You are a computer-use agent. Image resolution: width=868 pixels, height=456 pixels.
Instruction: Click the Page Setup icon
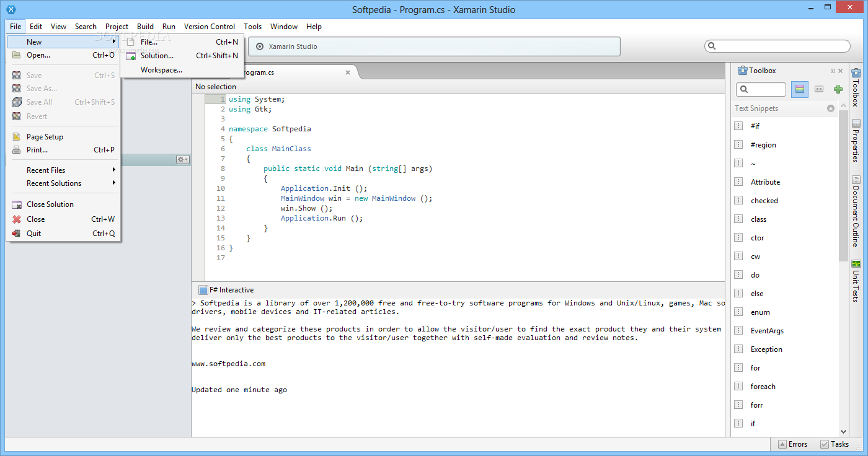(x=17, y=137)
